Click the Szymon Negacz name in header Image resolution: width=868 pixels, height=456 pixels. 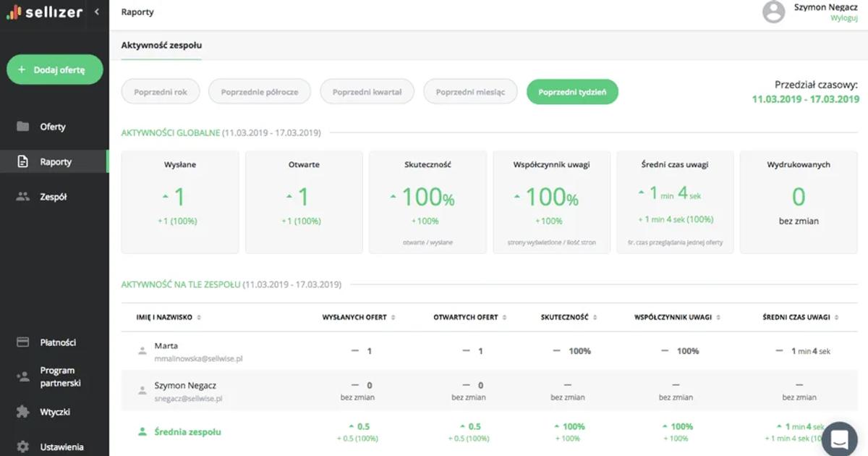coord(826,7)
